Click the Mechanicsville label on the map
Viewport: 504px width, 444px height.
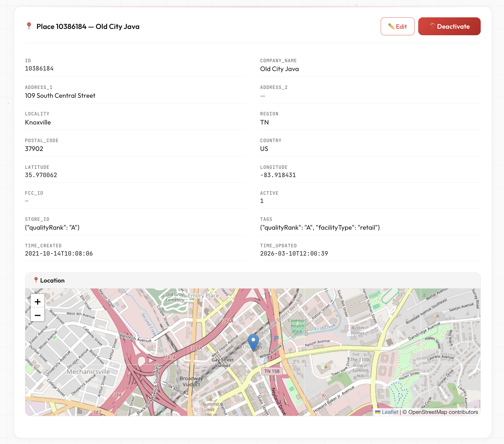coord(88,372)
